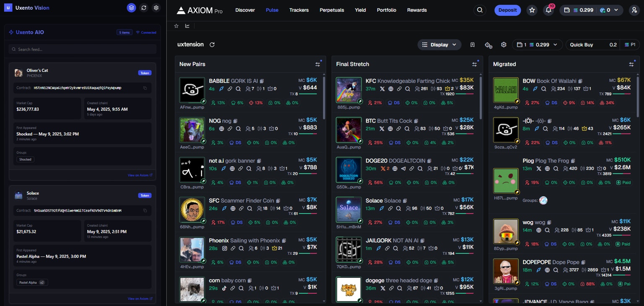
Task: Click DS badge on the Solace token row
Action: (394, 222)
